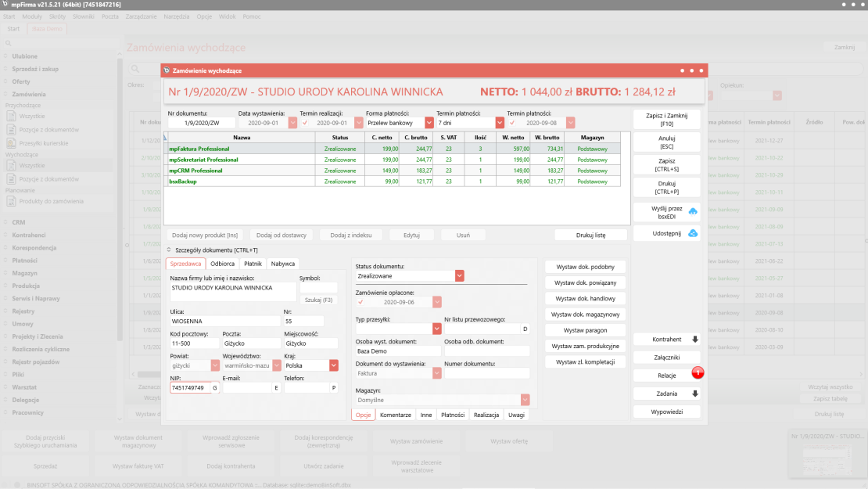Click Wystaw dok. podobny button
Screen dimensions: 868x489
click(x=585, y=267)
